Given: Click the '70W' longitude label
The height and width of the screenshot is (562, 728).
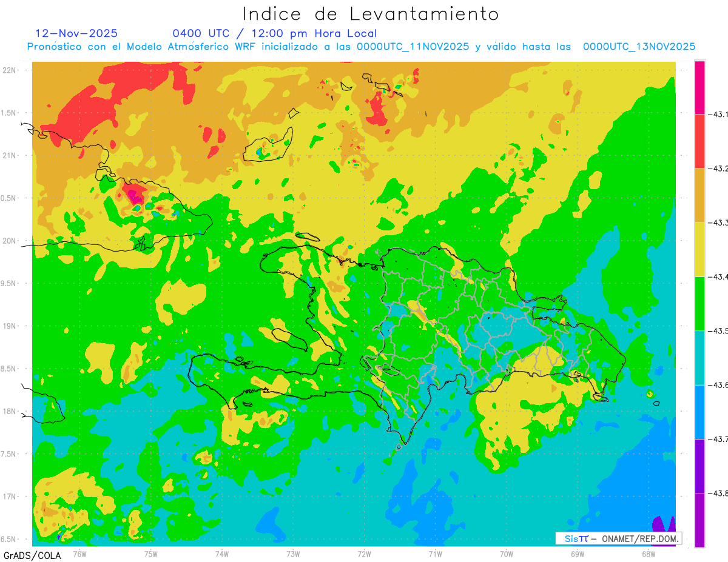Looking at the screenshot, I should click(x=507, y=554).
